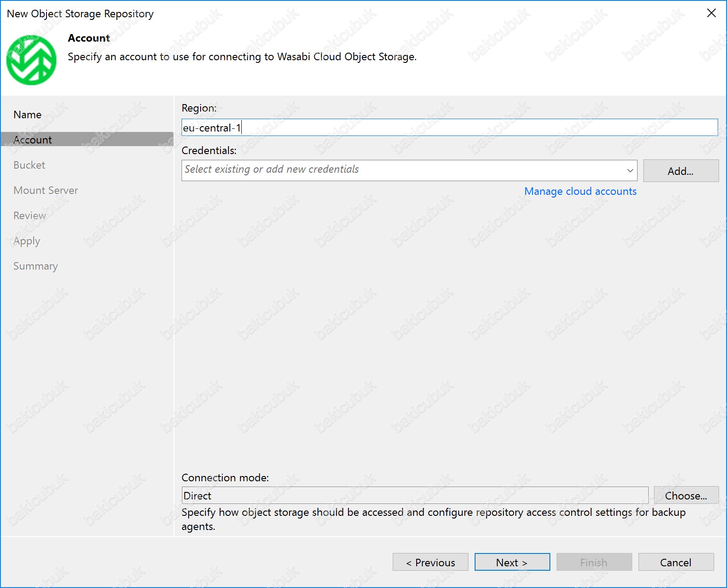Jump to the Bucket step

pos(29,165)
